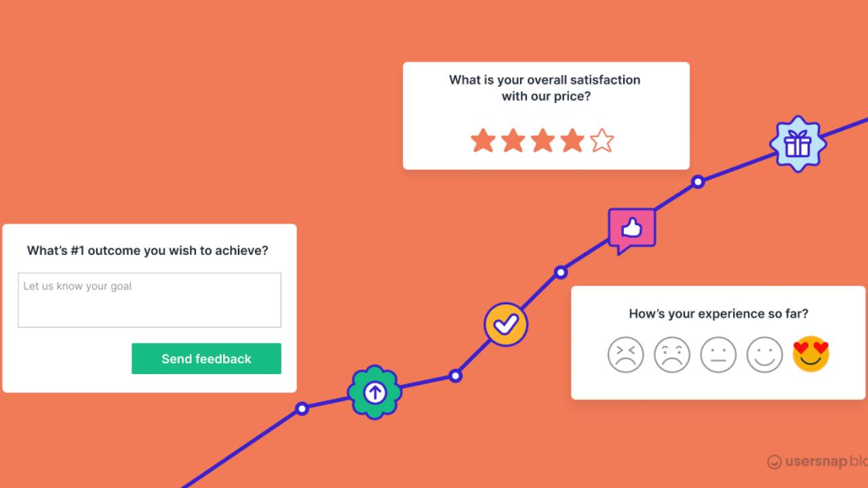
Task: Click the empty fifth star
Action: tap(601, 141)
